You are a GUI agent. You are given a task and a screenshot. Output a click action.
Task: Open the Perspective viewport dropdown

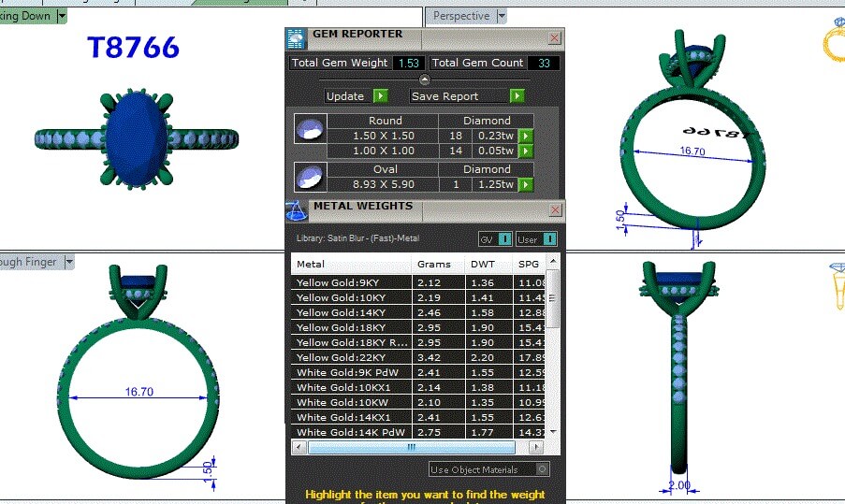(502, 16)
